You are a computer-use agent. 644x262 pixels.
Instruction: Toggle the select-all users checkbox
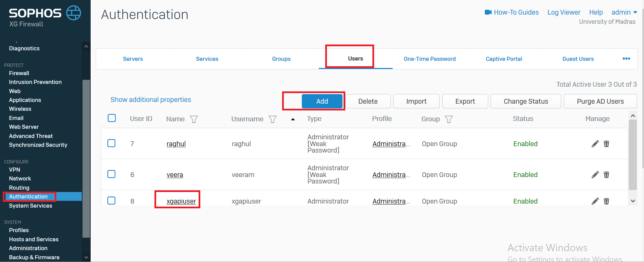[112, 118]
